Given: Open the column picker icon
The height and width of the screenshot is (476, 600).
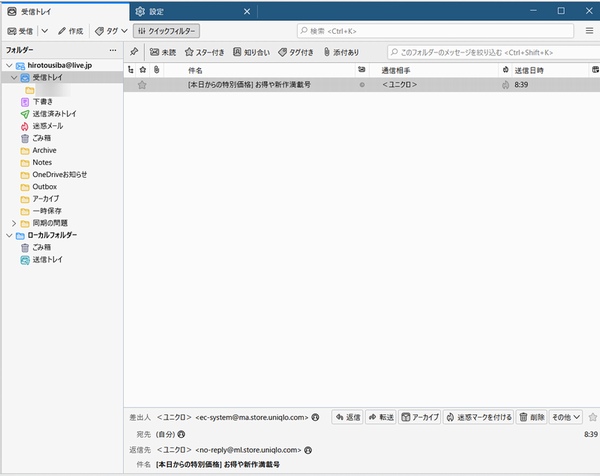Looking at the screenshot, I should tap(595, 70).
